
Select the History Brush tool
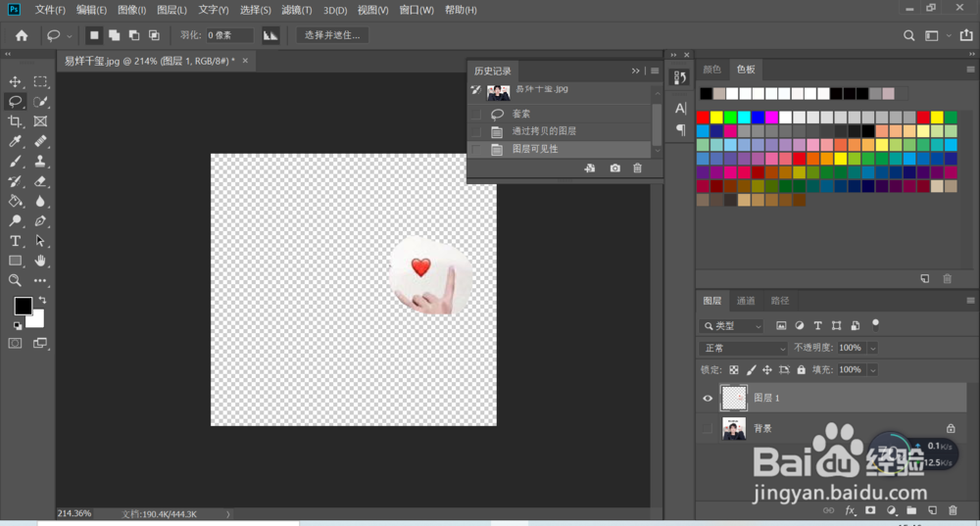pyautogui.click(x=15, y=181)
